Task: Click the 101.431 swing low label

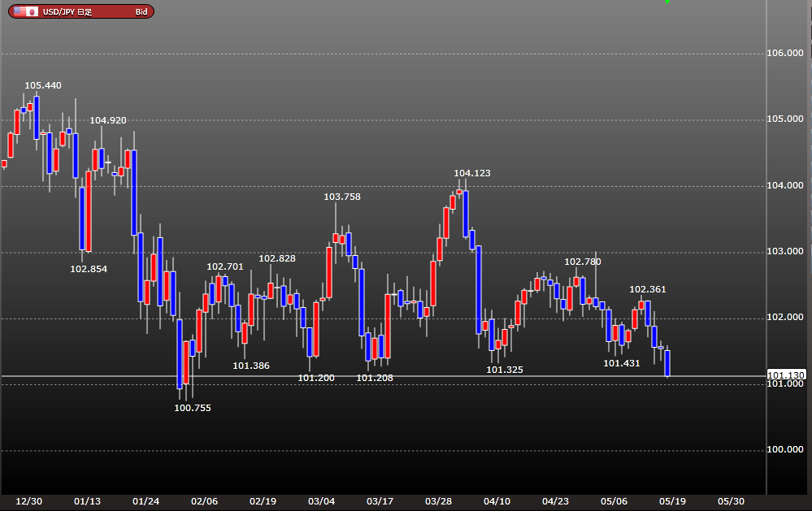Action: click(622, 363)
